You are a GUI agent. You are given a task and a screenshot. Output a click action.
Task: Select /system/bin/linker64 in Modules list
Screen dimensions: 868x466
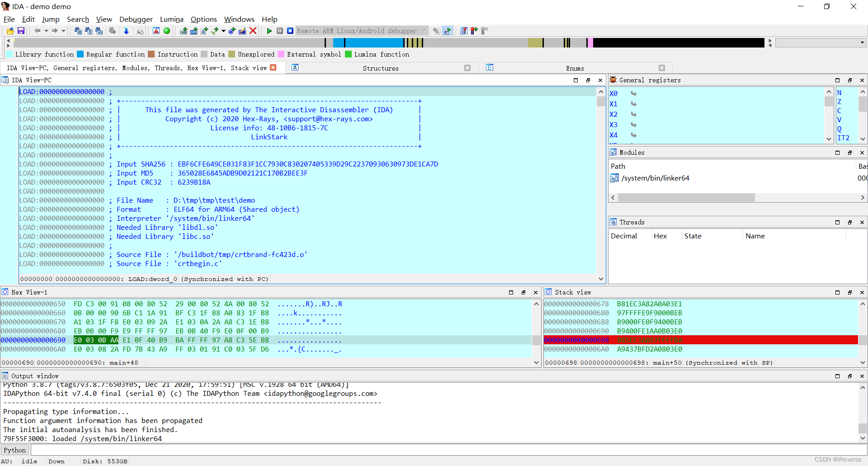pyautogui.click(x=655, y=178)
